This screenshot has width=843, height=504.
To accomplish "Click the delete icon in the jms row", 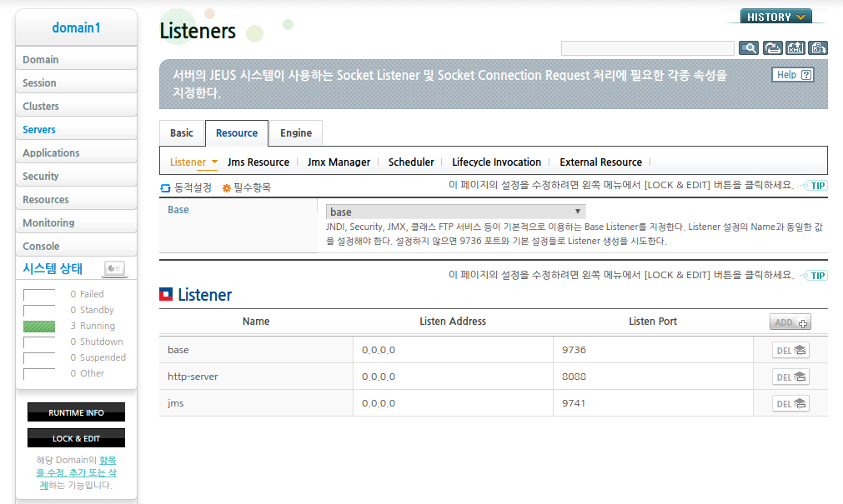I will pos(790,403).
